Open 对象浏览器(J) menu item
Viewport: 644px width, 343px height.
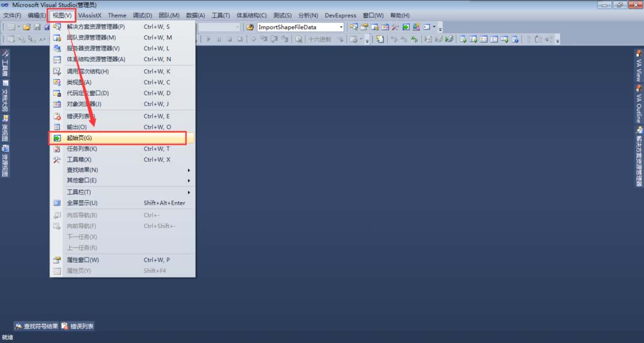(122, 104)
